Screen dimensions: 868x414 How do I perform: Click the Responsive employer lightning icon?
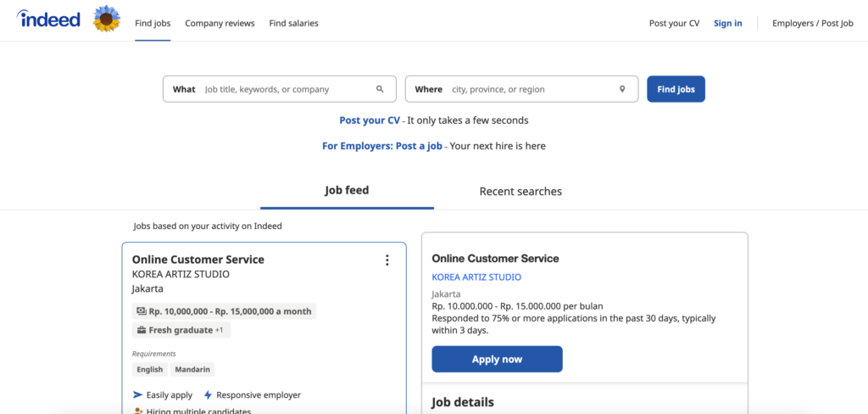(x=208, y=395)
